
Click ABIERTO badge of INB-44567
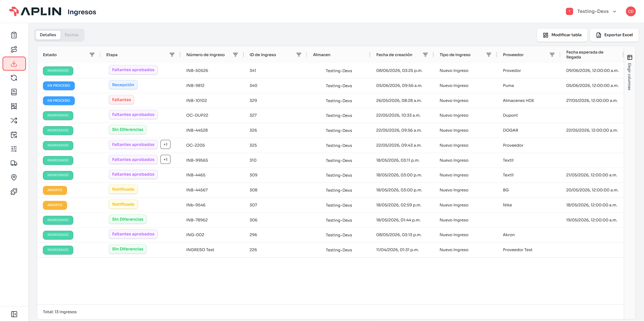55,190
